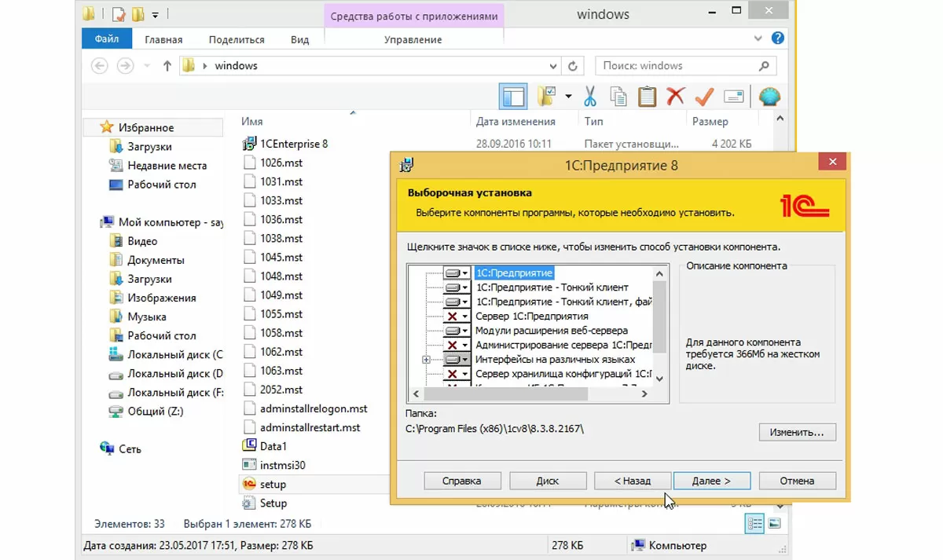Toggle the navigation pane layout icon
The image size is (943, 560).
[513, 97]
